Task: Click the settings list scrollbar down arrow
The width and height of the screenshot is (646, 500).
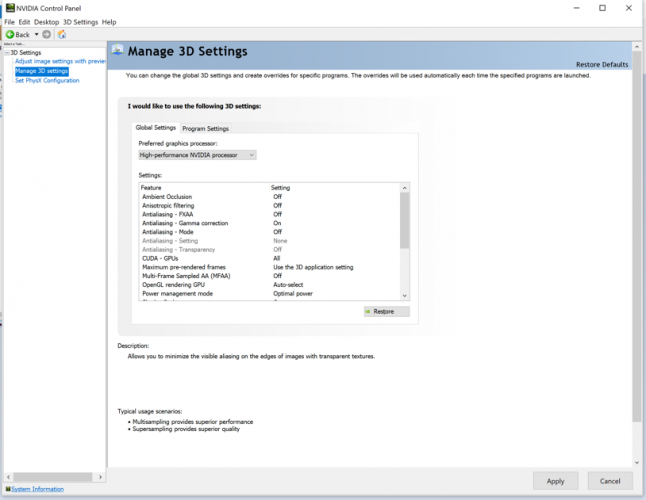Action: [404, 295]
